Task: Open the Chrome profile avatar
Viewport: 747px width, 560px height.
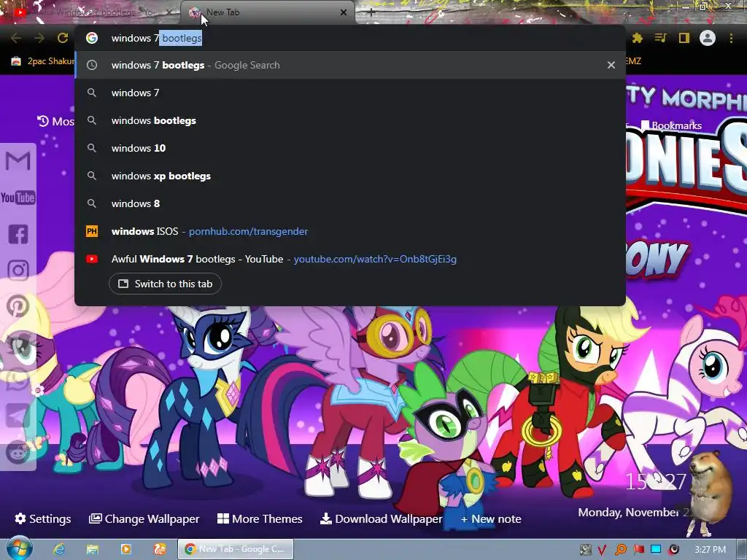Action: click(708, 38)
